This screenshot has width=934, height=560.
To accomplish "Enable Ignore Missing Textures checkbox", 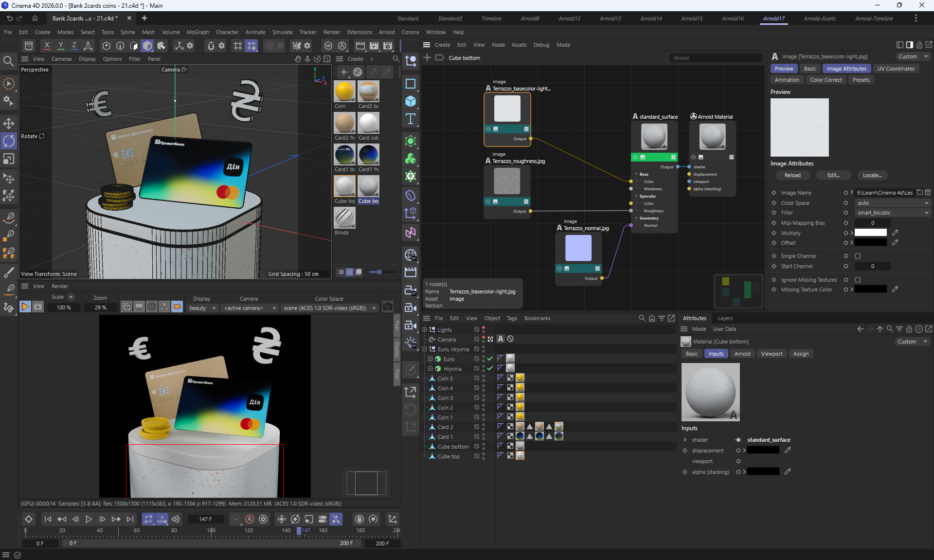I will (x=858, y=280).
